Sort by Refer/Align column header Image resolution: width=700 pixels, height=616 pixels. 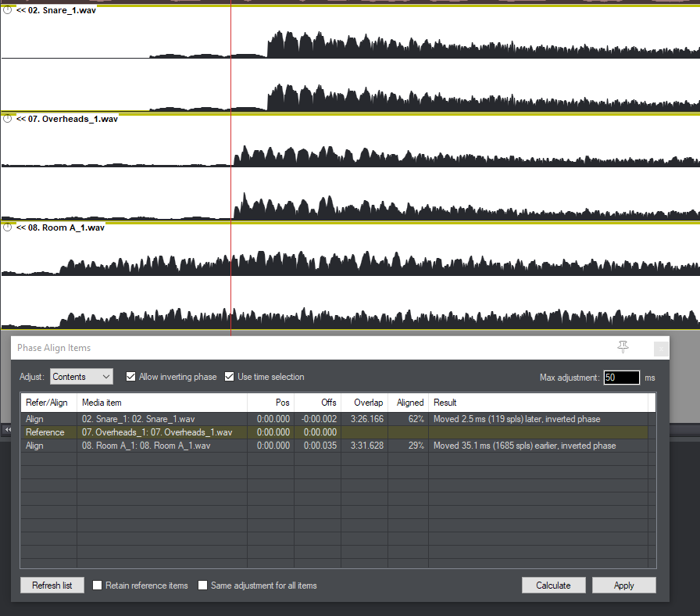coord(48,403)
